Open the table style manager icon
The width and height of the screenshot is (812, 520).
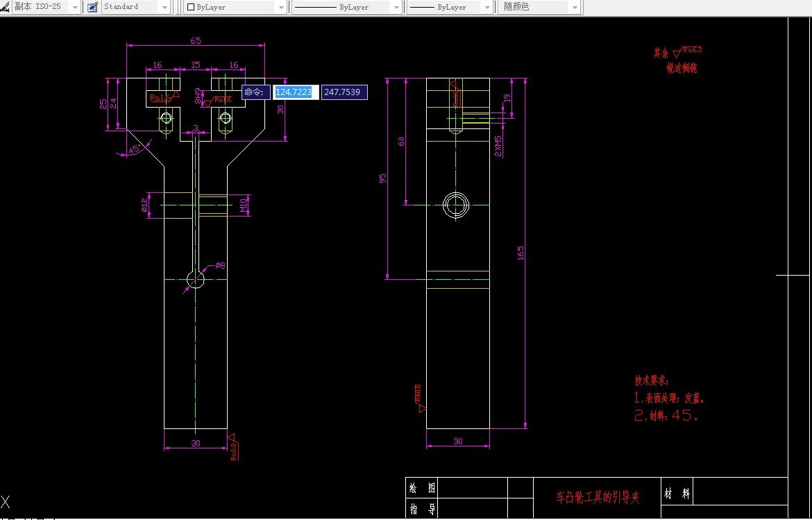tap(93, 7)
